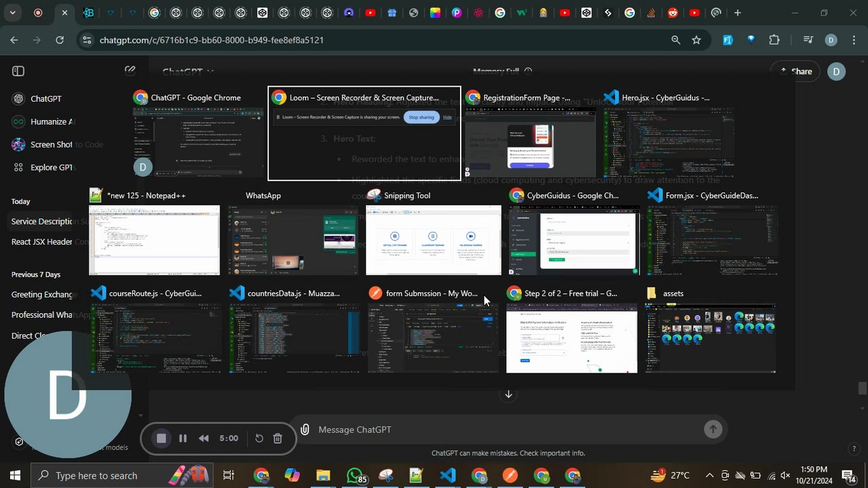Open the Chrome Extensions puzzle menu
The image size is (868, 488).
pos(774,40)
